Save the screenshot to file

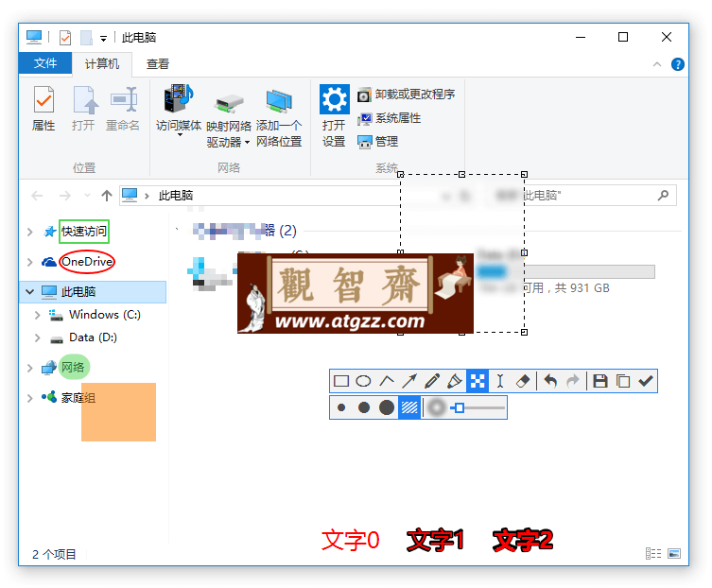pos(600,381)
